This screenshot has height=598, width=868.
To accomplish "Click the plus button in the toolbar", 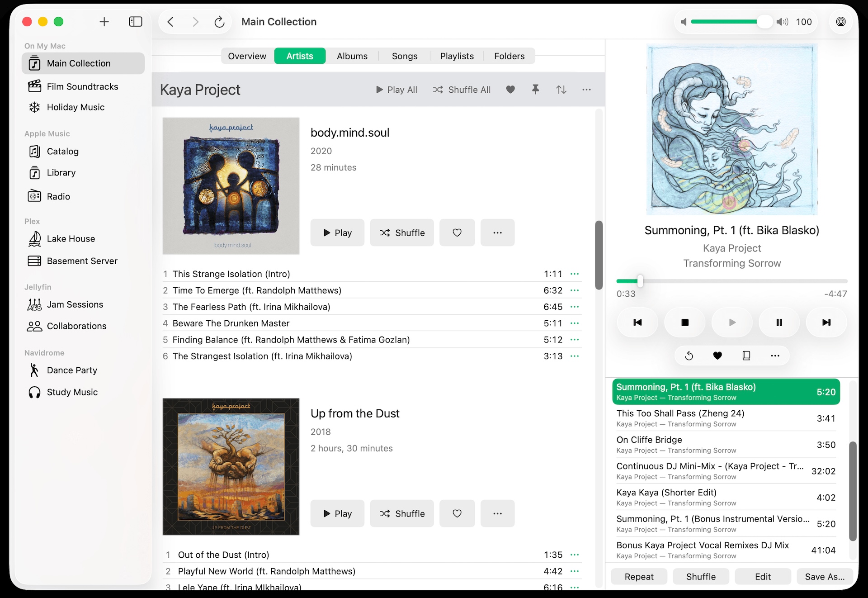I will 104,22.
